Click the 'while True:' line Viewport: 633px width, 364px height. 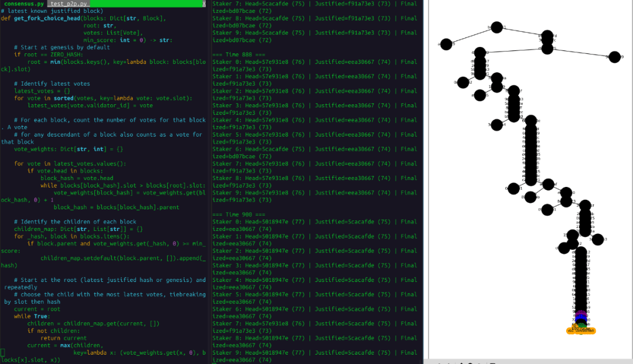pos(32,316)
